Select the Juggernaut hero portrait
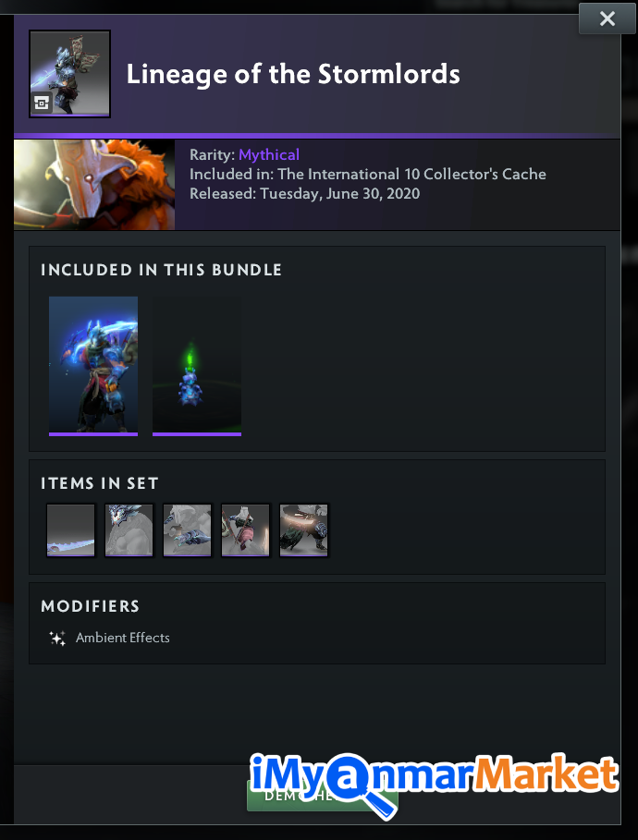The height and width of the screenshot is (840, 638). pos(94,185)
